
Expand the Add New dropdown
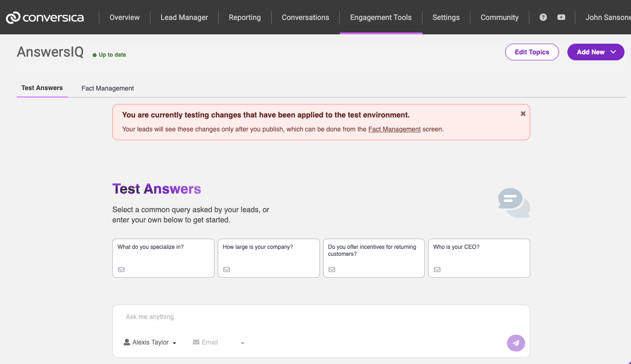click(596, 52)
